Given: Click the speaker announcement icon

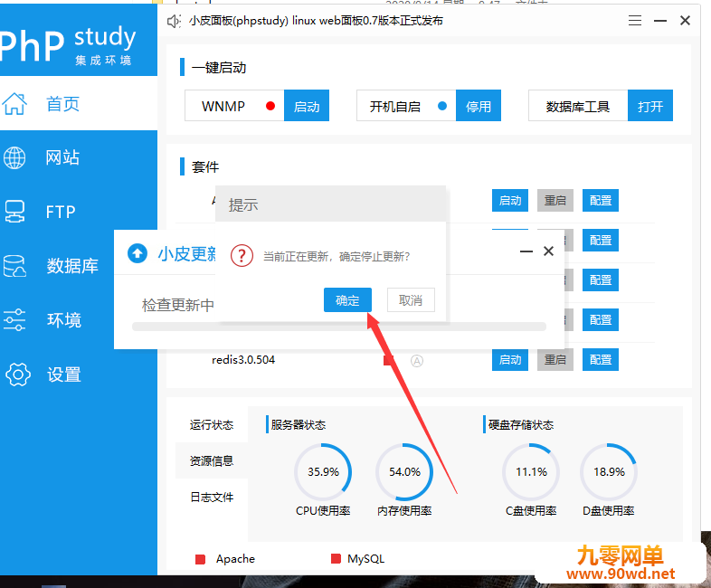Looking at the screenshot, I should [x=174, y=21].
